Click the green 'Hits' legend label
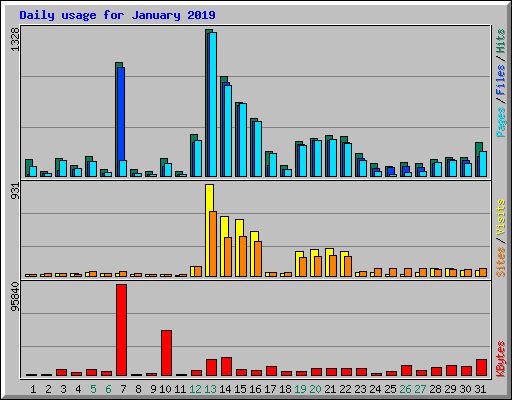This screenshot has width=512, height=400. click(x=500, y=41)
